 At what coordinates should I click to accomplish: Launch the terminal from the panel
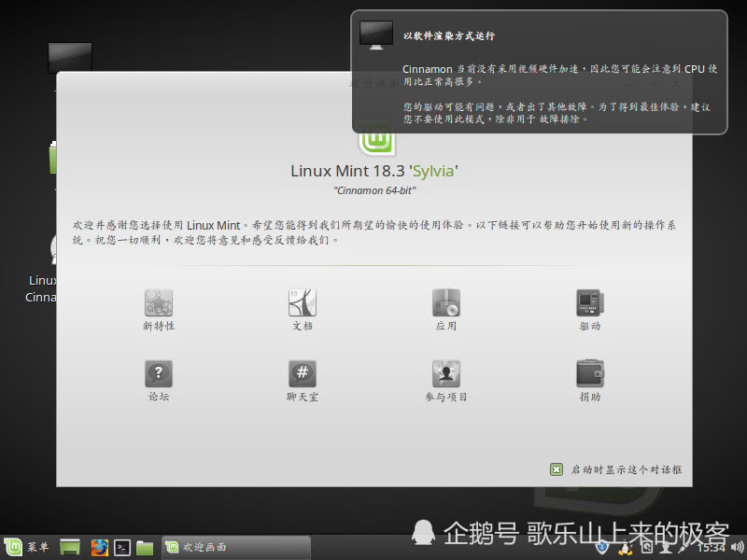pos(122,548)
